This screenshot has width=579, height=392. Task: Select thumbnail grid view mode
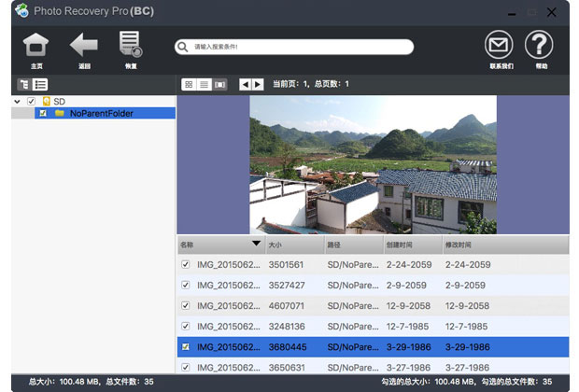(189, 85)
